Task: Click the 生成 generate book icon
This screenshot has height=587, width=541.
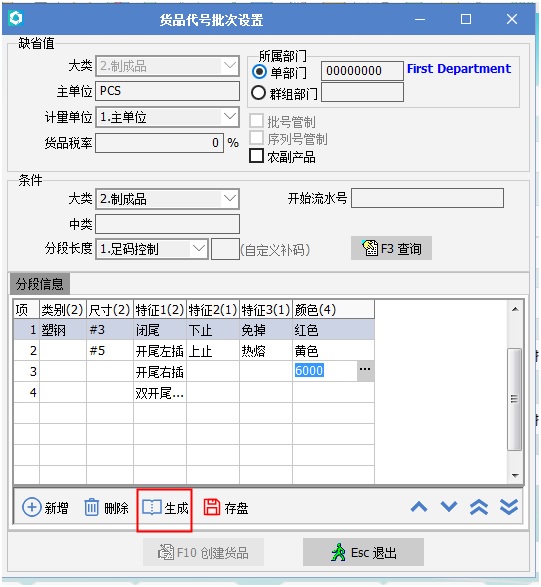Action: [x=152, y=508]
